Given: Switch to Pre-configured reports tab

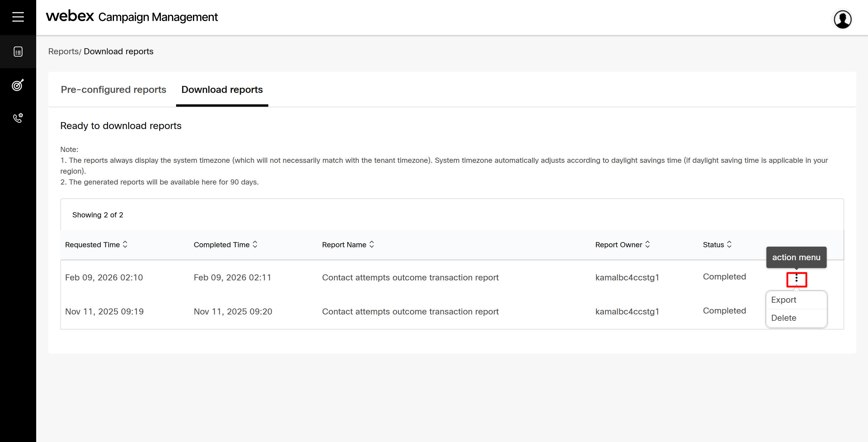Looking at the screenshot, I should click(113, 90).
